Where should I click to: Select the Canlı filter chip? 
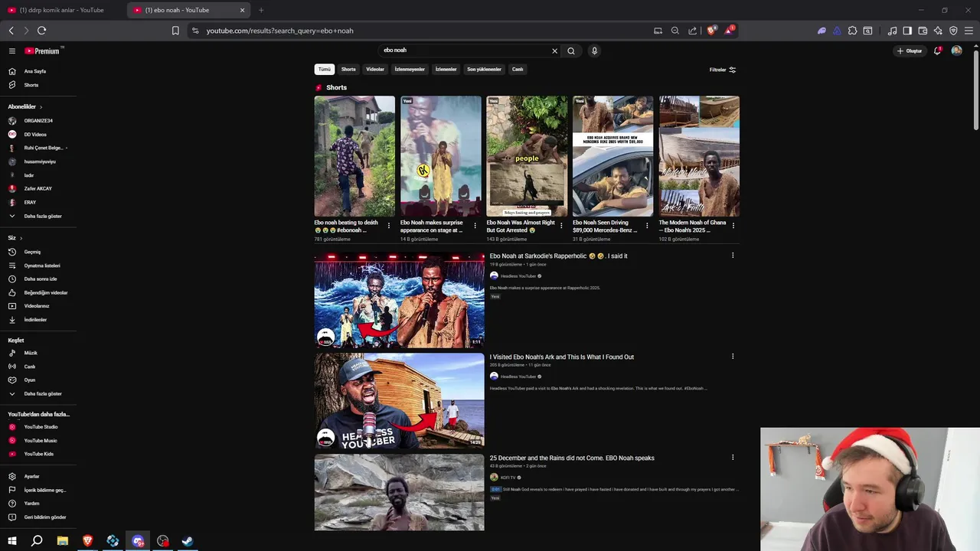(x=518, y=70)
